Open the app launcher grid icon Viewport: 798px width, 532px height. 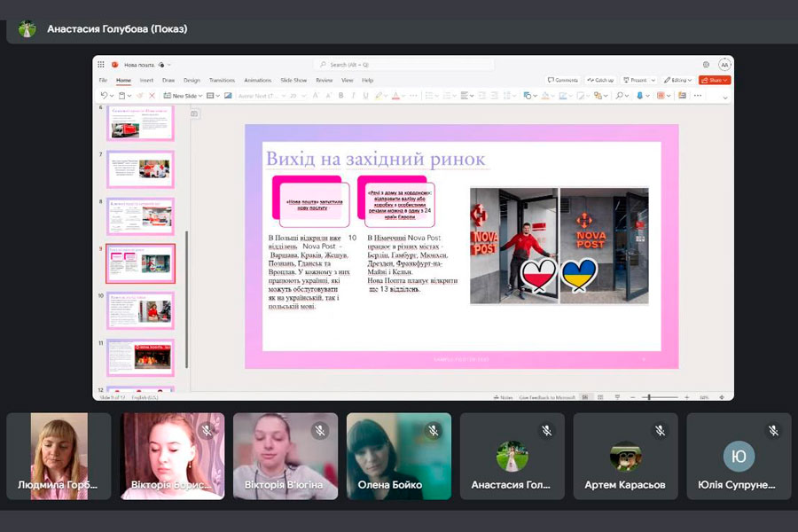101,65
